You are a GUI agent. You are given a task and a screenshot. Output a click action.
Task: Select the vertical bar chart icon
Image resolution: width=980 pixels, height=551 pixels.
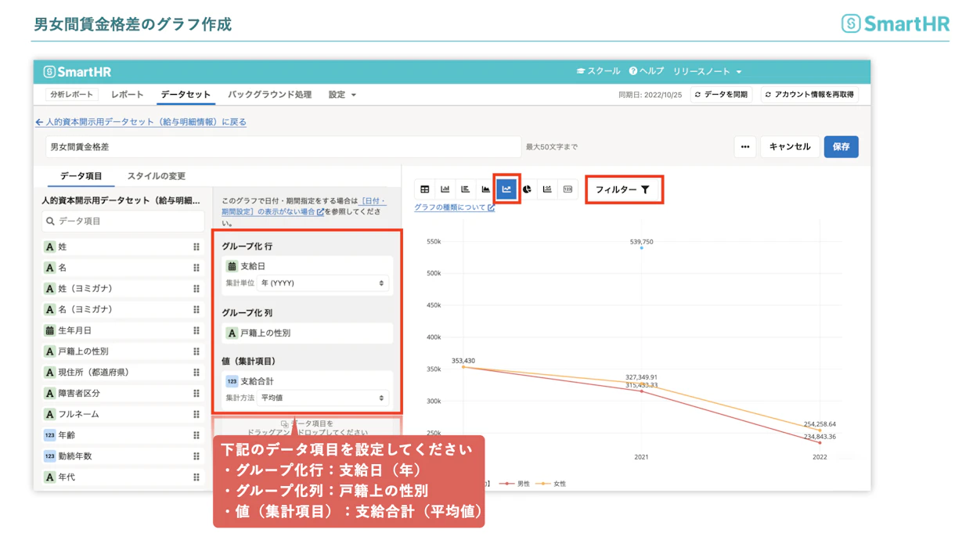click(445, 189)
